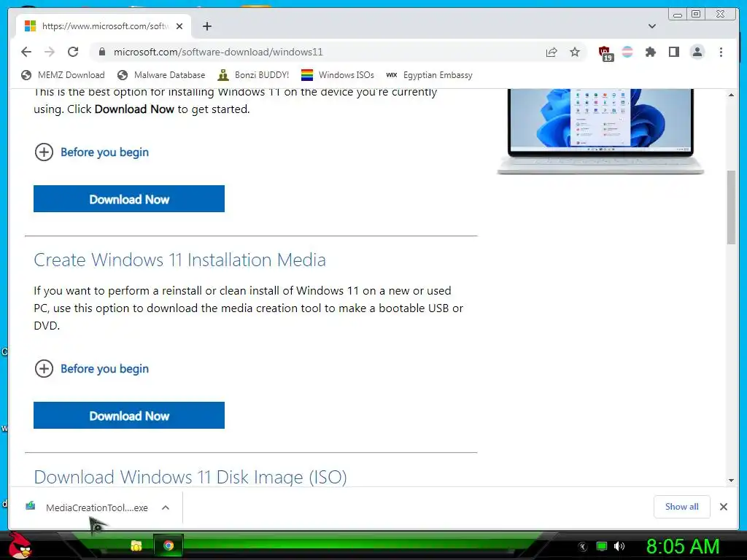Bookmark this page with the star
747x560 pixels.
click(x=575, y=52)
